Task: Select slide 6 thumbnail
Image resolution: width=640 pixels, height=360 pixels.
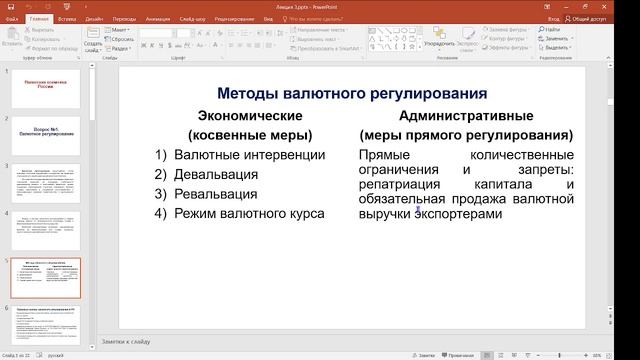Action: pyautogui.click(x=46, y=325)
